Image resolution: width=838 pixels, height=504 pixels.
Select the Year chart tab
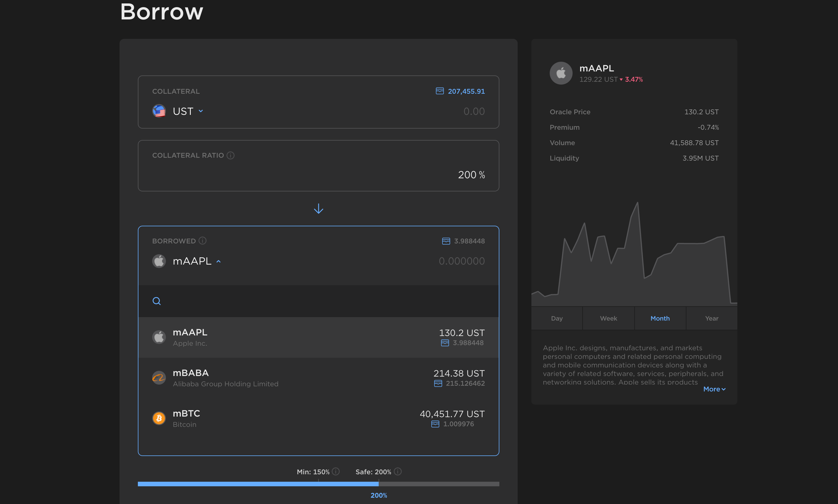pos(712,318)
